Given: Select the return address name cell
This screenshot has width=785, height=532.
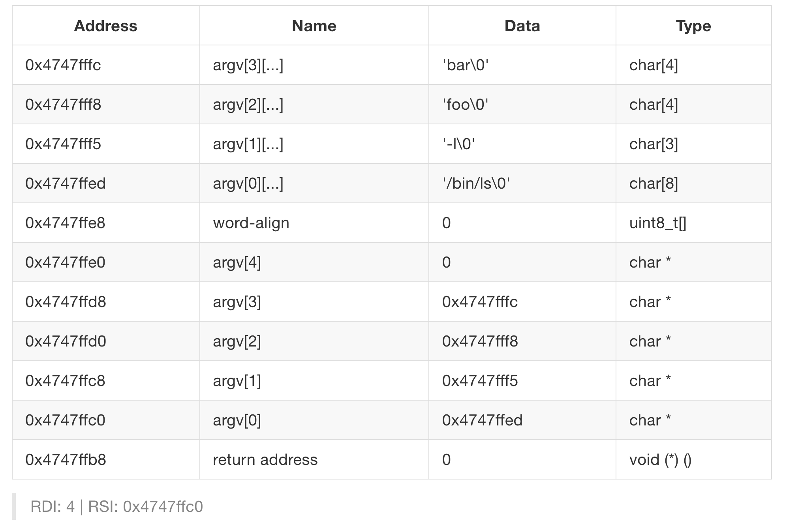Looking at the screenshot, I should pyautogui.click(x=265, y=460).
